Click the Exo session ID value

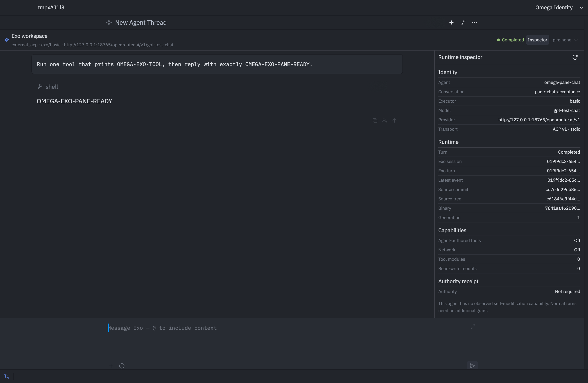[563, 161]
